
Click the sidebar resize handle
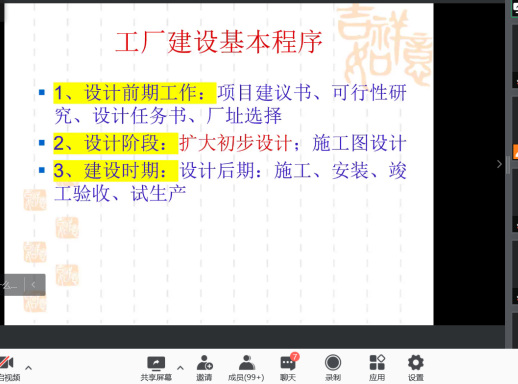click(508, 164)
